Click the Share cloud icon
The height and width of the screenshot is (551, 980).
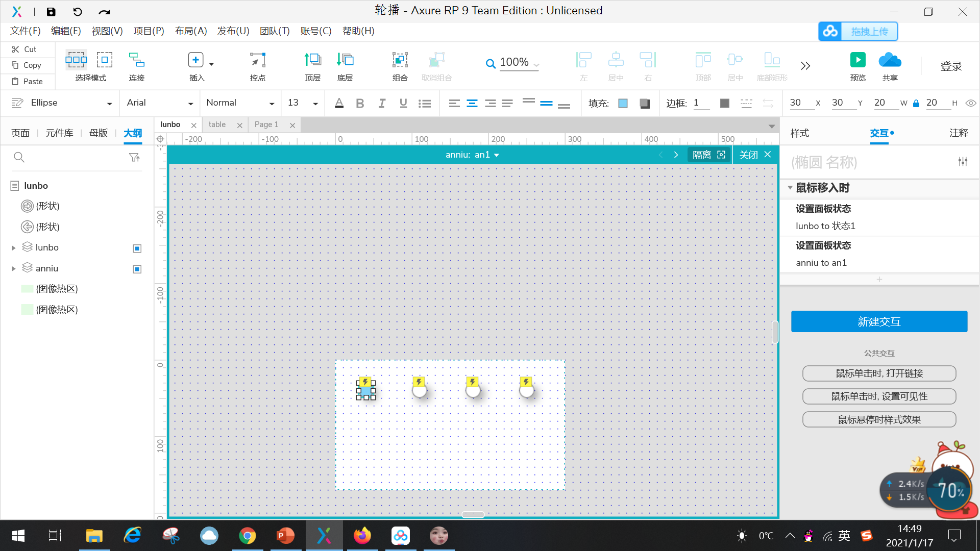point(890,60)
